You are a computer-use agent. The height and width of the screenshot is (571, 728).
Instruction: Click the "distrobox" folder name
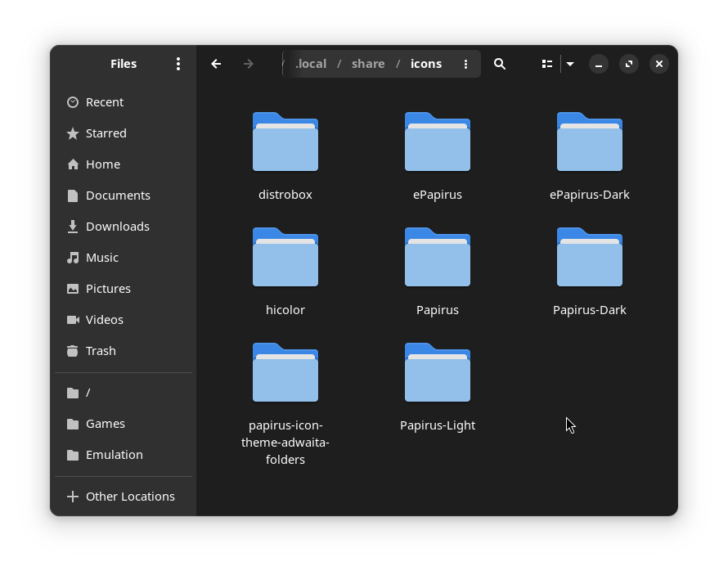tap(285, 195)
